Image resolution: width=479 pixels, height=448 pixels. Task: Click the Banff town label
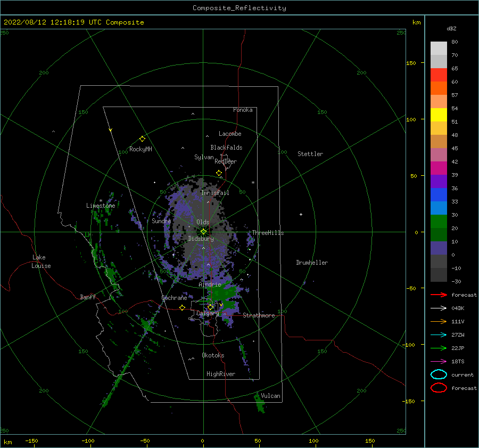(88, 297)
